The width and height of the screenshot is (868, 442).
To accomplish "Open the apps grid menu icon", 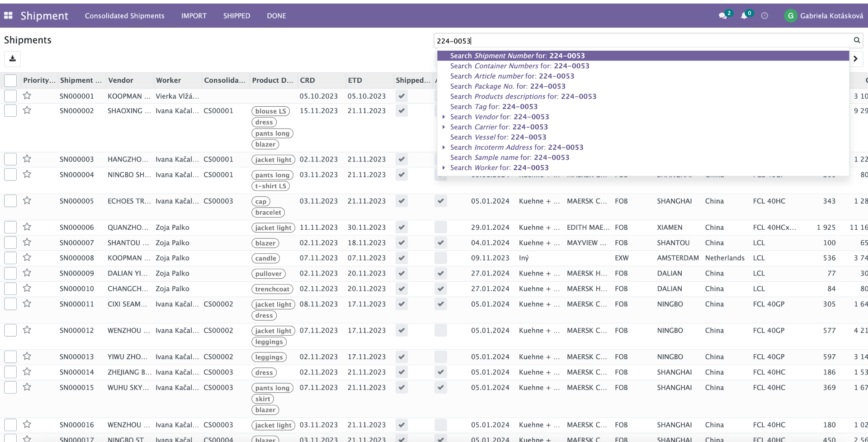I will coord(8,16).
